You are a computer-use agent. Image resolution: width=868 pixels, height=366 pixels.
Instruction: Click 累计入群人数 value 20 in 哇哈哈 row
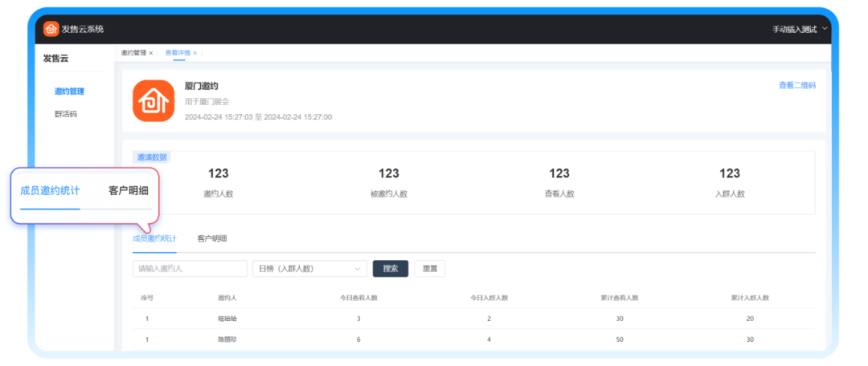(x=750, y=319)
